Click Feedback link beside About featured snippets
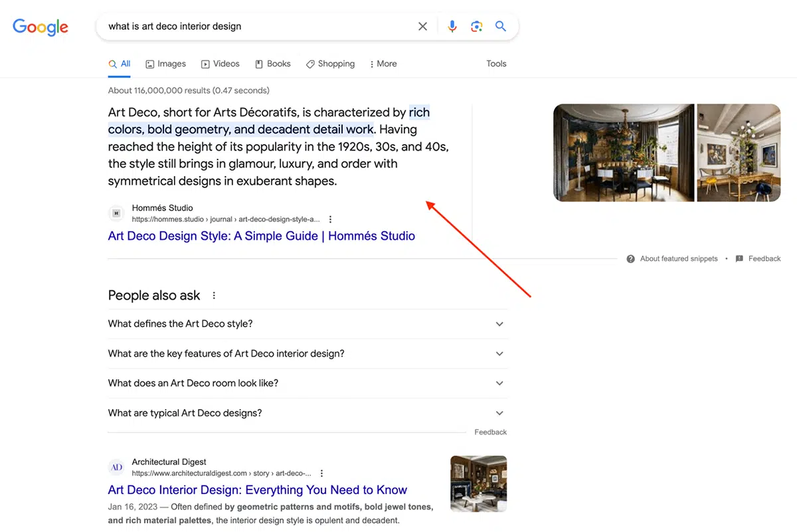Image resolution: width=797 pixels, height=532 pixels. click(x=764, y=259)
